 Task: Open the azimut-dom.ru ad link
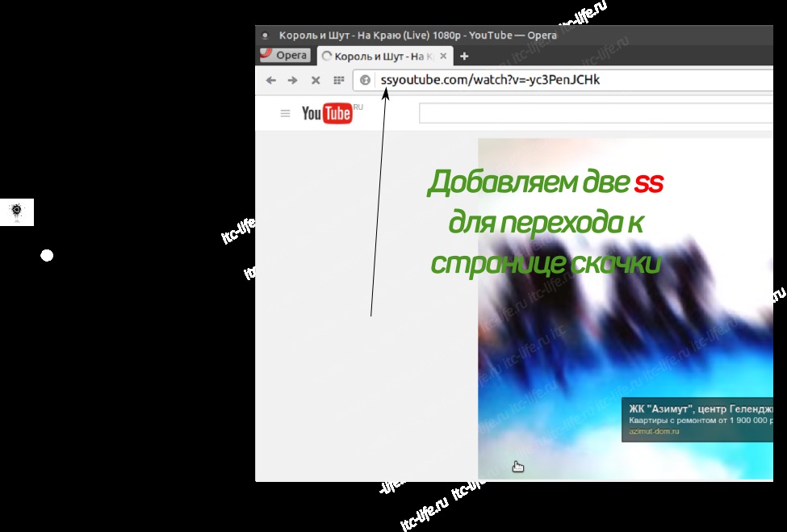click(x=654, y=431)
